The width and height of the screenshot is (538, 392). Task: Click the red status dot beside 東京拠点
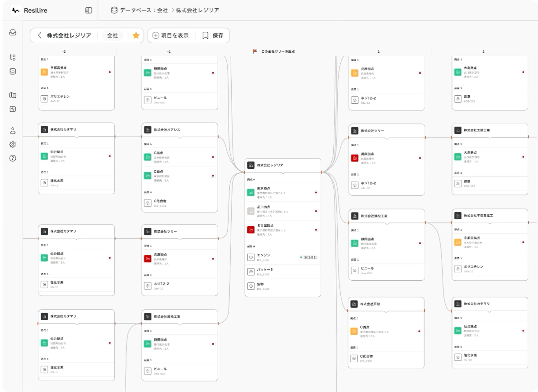pyautogui.click(x=316, y=193)
